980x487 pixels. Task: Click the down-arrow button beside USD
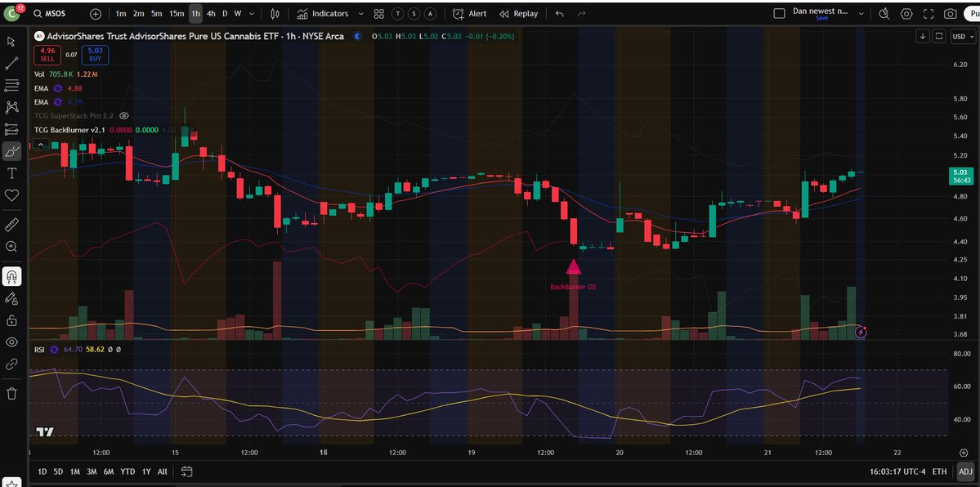pyautogui.click(x=923, y=36)
